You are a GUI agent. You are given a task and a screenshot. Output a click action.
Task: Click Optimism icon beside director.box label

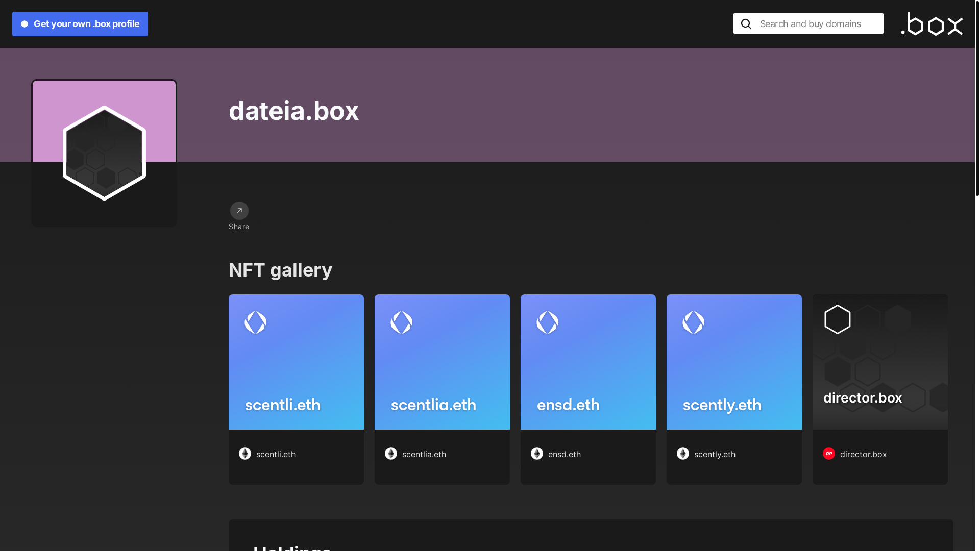829,454
